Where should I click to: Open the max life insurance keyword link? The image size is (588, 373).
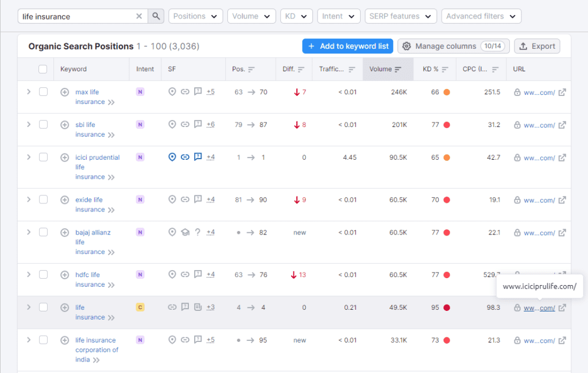(90, 97)
